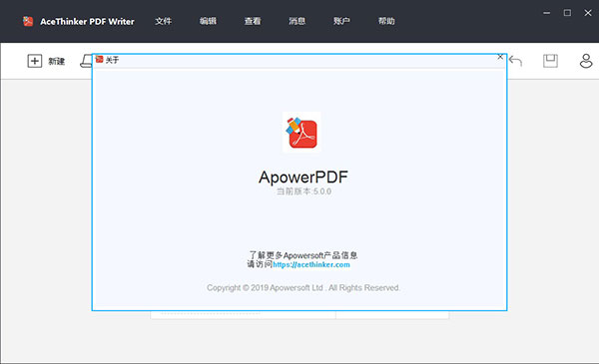599x364 pixels.
Task: Click the 新建 plus icon
Action: (x=34, y=61)
